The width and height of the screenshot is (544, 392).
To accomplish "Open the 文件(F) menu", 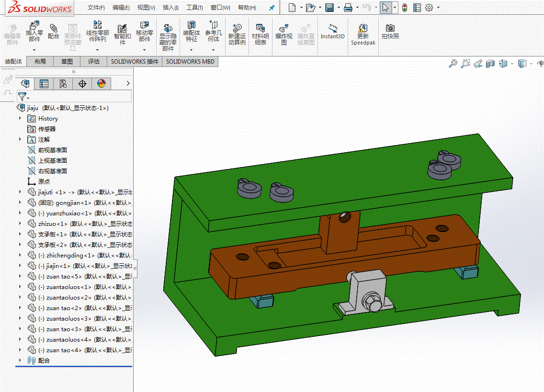I will 96,8.
